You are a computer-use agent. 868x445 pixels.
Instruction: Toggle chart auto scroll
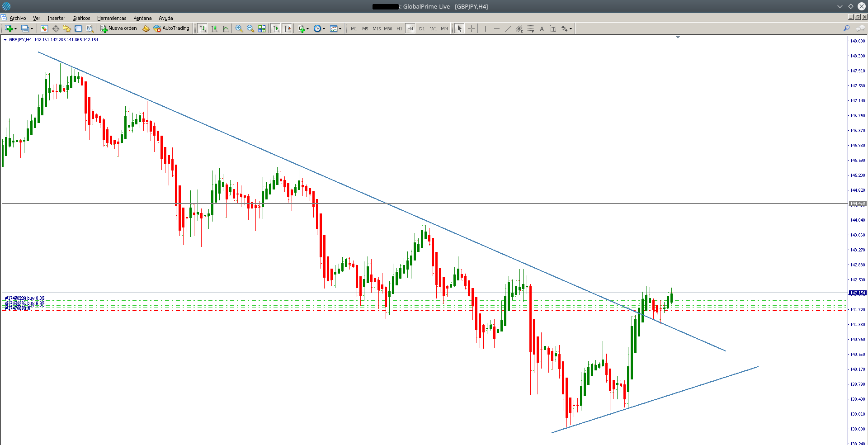pos(276,28)
